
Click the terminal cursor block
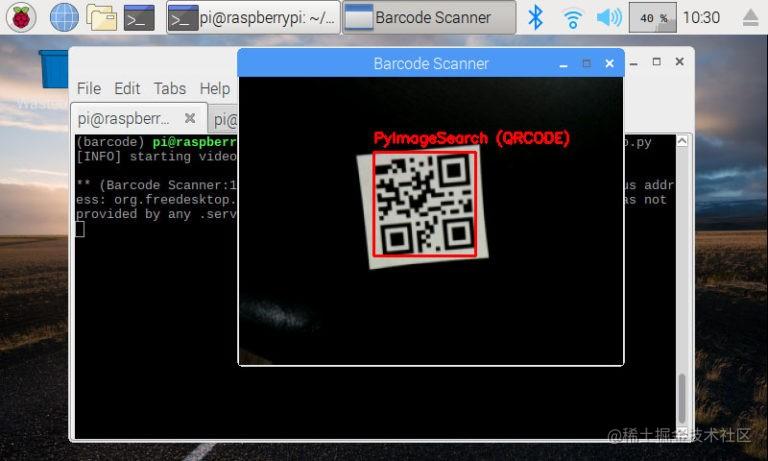(x=80, y=229)
